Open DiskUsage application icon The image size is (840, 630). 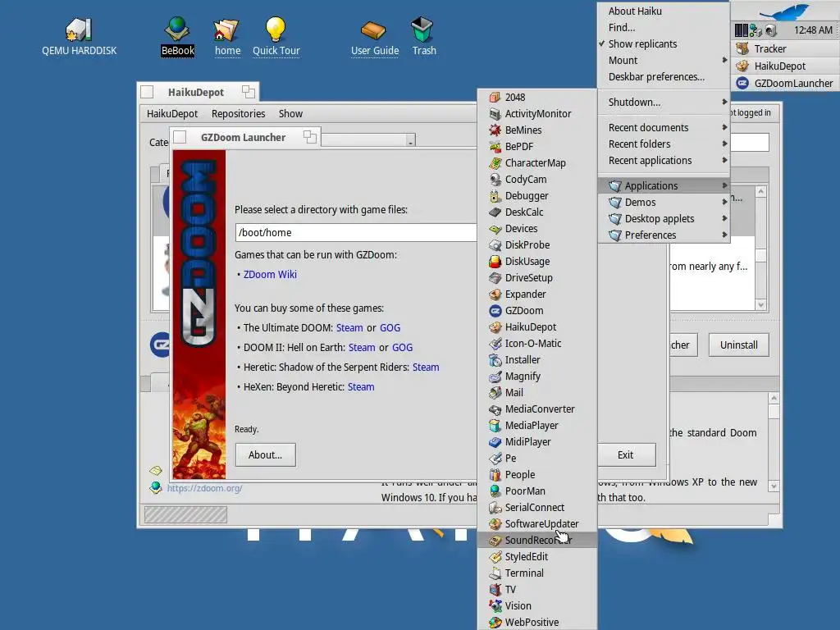495,262
